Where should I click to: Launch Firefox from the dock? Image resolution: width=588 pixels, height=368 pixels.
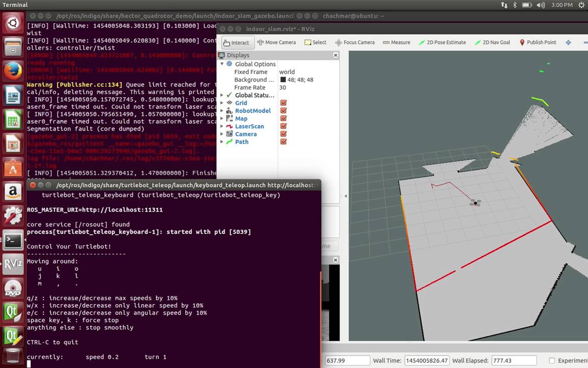click(13, 72)
